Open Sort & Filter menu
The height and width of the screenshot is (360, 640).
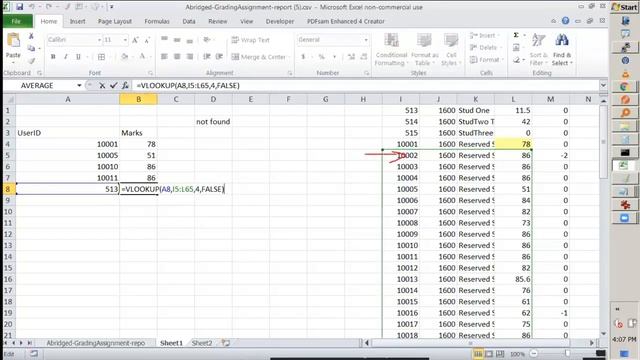[539, 50]
